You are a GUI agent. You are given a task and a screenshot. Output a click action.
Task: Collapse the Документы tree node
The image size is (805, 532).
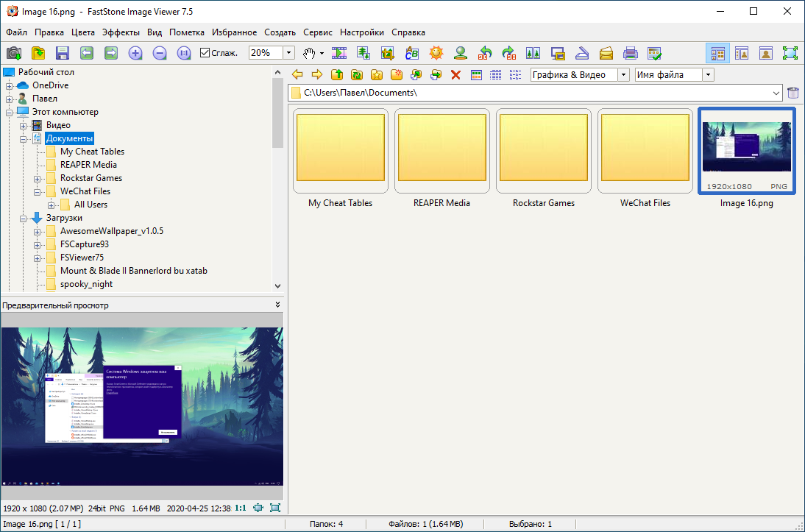pos(23,139)
